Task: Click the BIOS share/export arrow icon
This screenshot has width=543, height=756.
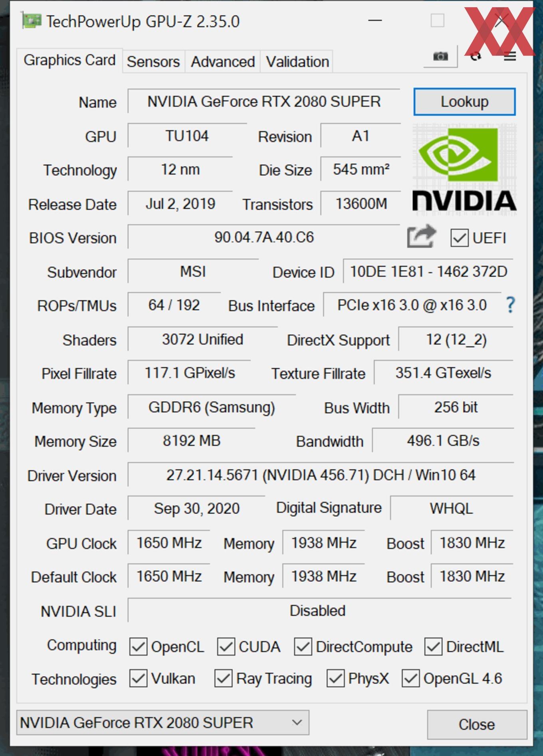Action: tap(421, 236)
